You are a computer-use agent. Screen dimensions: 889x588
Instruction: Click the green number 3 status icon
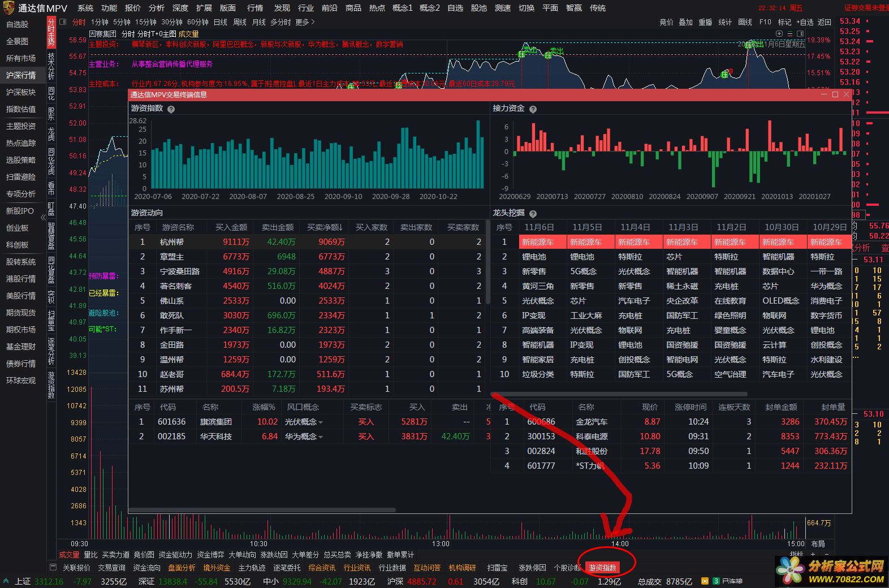pos(715,581)
